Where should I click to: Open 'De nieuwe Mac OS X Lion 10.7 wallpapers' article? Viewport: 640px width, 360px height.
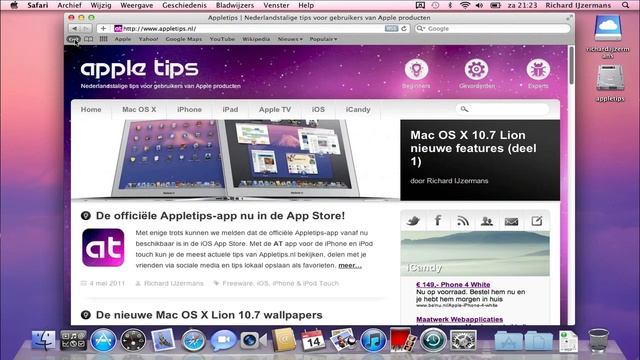209,315
